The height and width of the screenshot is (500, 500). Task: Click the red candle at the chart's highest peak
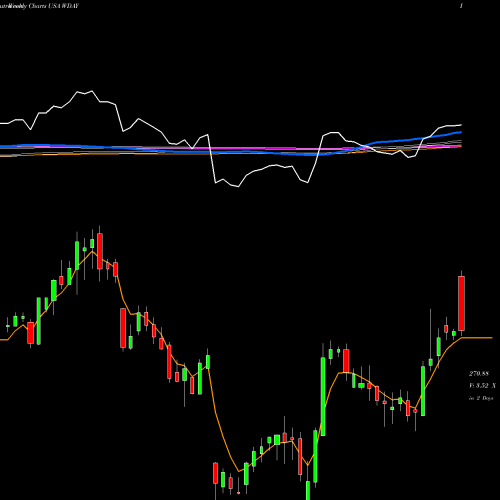pyautogui.click(x=100, y=251)
